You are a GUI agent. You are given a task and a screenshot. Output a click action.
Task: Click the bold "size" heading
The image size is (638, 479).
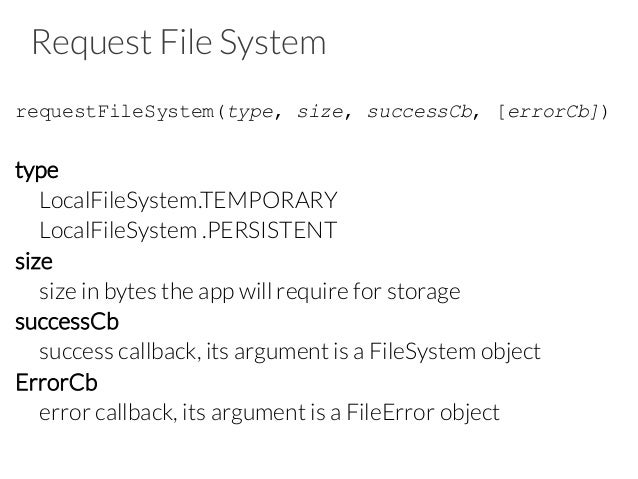34,262
